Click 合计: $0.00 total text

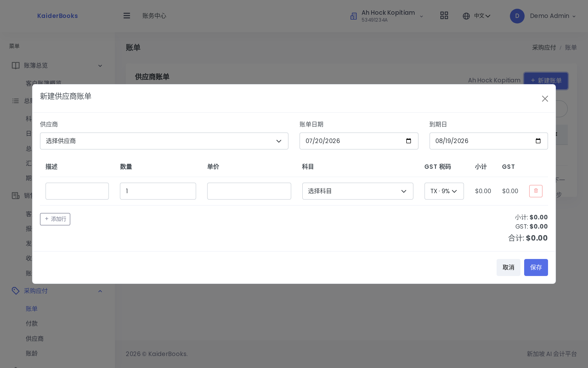528,238
